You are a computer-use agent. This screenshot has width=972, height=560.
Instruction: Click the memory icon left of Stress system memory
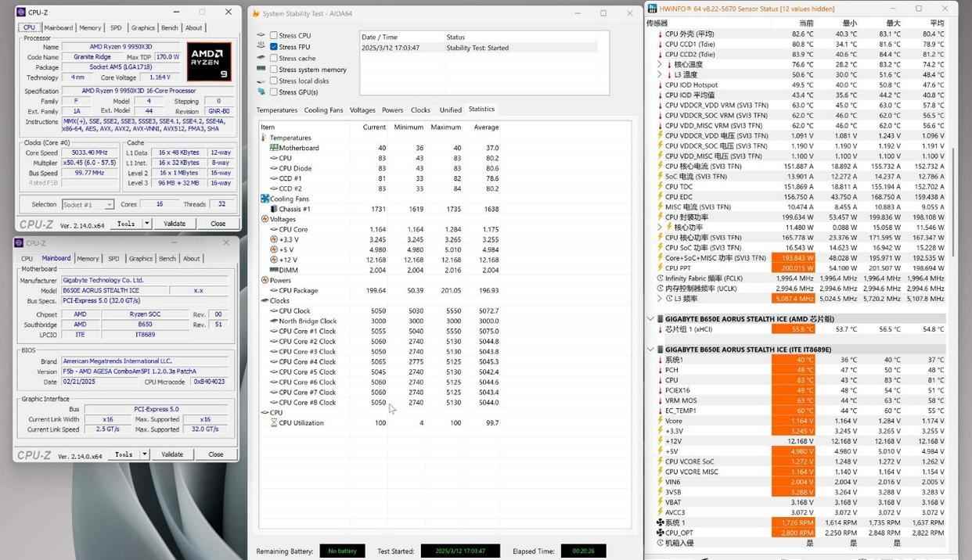[x=261, y=69]
